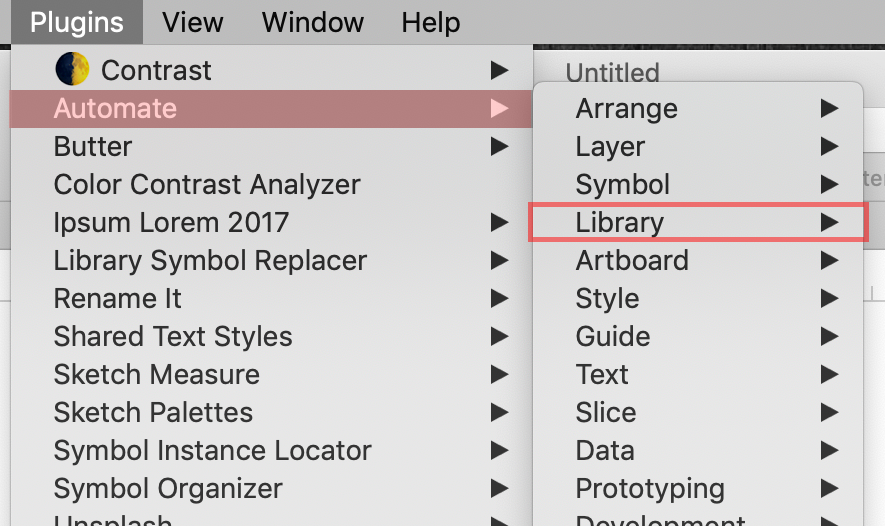Screen dimensions: 885x526
Task: Expand the Library submenu under Automate
Action: click(698, 222)
